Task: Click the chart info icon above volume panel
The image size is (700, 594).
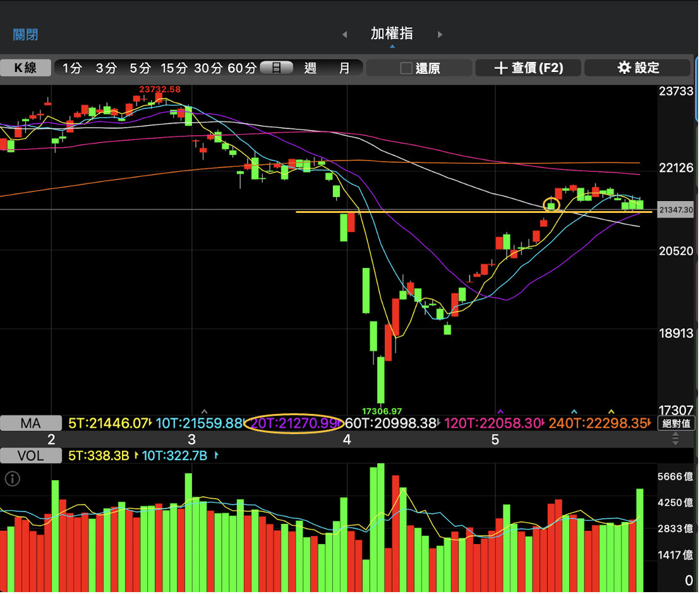Action: tap(12, 479)
